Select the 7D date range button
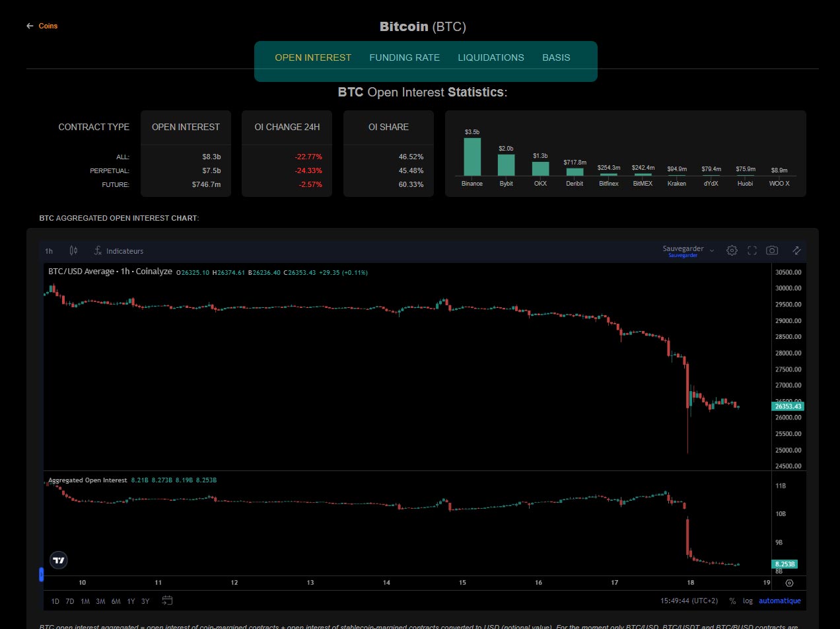Viewport: 840px width, 629px height. 70,601
